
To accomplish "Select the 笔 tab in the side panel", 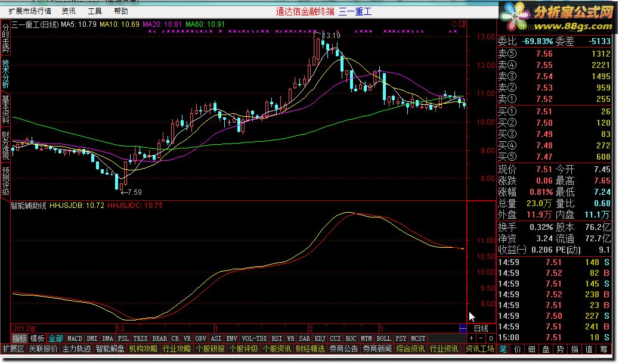I will 503,349.
